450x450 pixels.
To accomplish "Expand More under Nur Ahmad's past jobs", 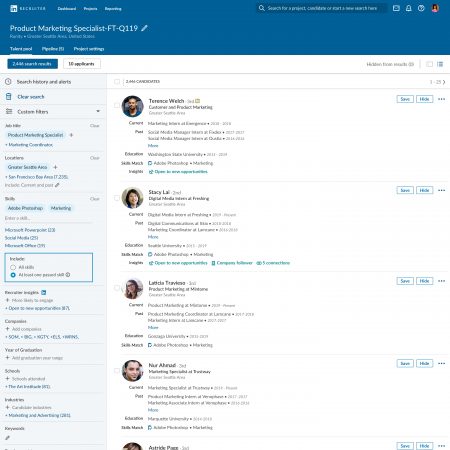I will tap(153, 410).
